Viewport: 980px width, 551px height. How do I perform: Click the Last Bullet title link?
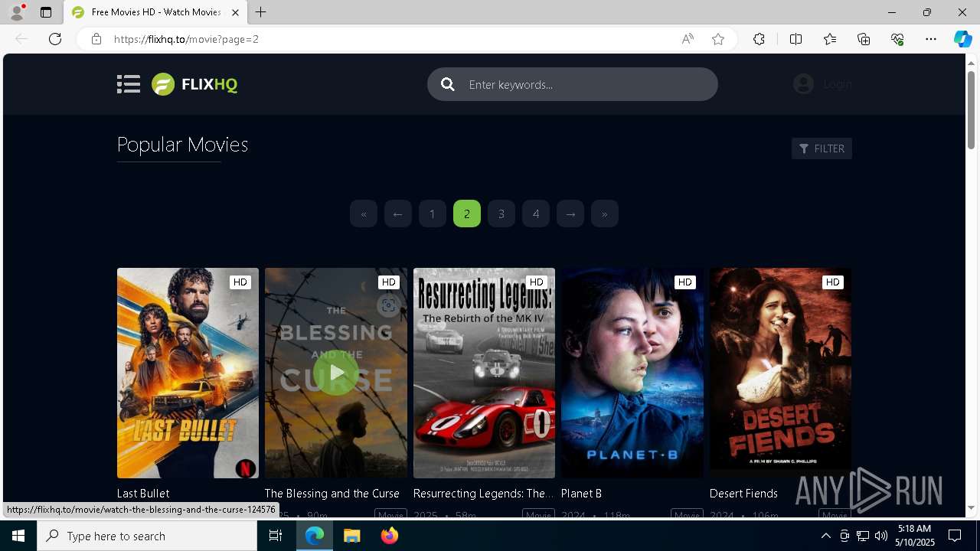click(143, 494)
